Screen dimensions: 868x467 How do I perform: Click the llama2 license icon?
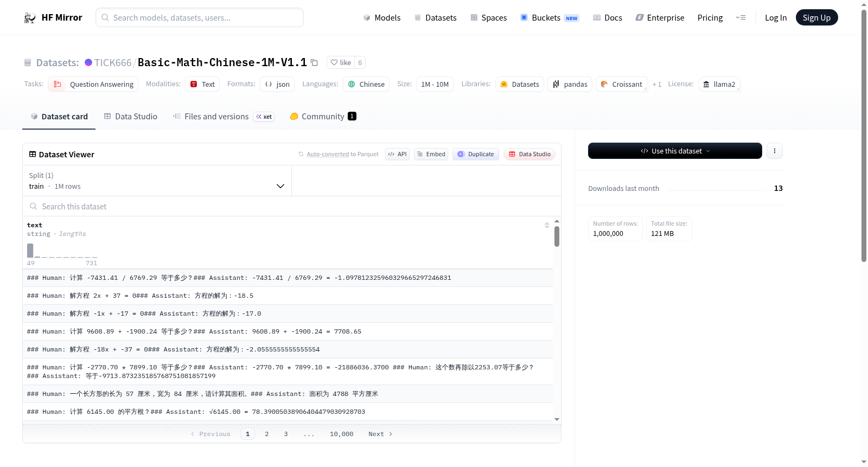click(706, 84)
